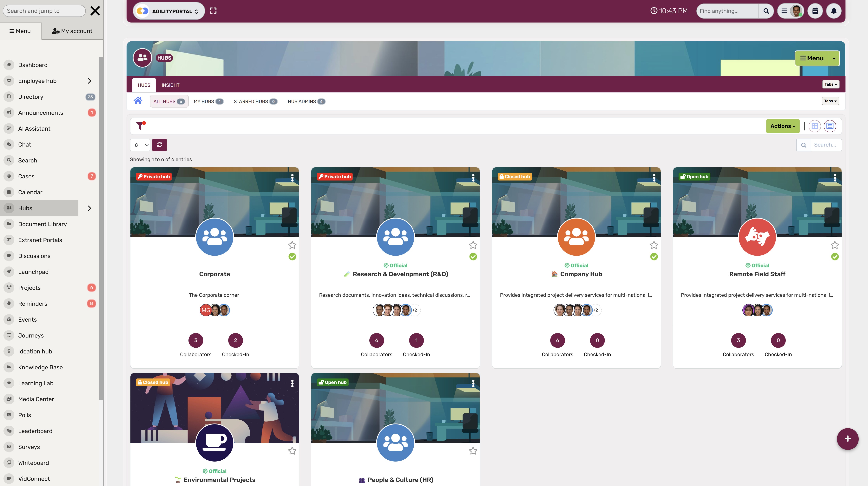Toggle fullscreen mode icon
868x486 pixels.
click(213, 11)
